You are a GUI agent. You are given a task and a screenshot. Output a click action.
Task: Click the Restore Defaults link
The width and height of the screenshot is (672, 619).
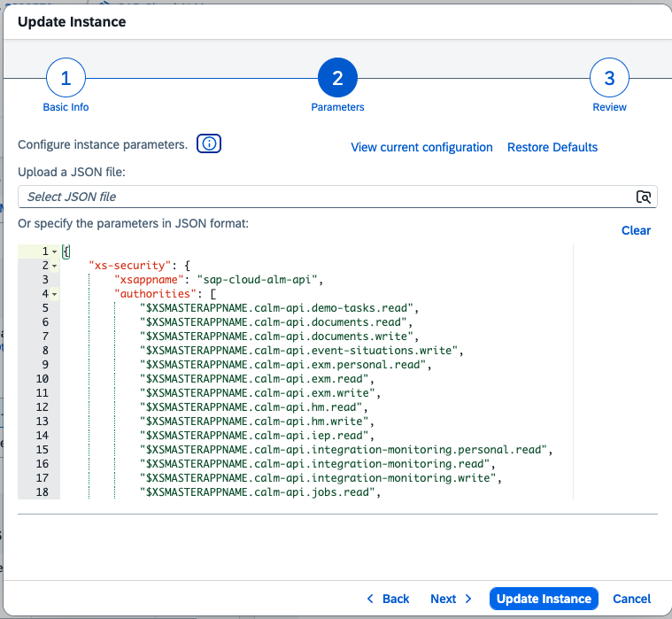coord(552,147)
